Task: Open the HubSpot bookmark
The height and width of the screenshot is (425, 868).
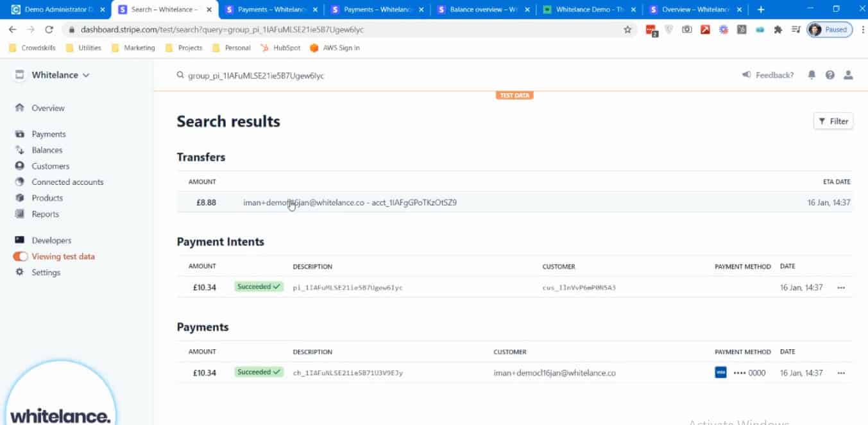Action: tap(280, 48)
